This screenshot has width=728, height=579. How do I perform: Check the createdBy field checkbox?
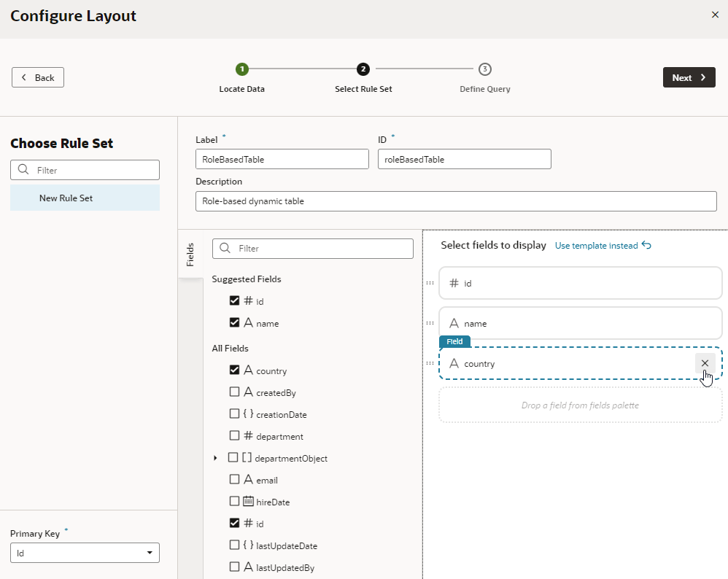pyautogui.click(x=234, y=392)
